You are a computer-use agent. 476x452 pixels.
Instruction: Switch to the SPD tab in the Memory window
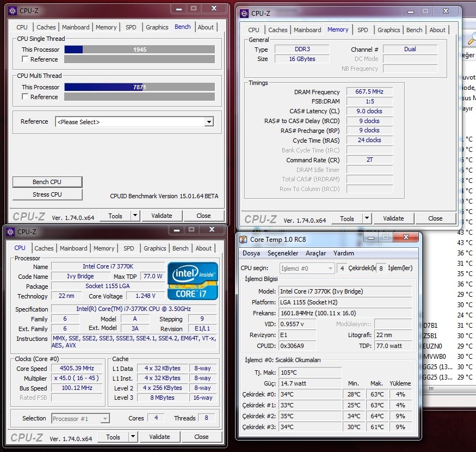coord(362,30)
